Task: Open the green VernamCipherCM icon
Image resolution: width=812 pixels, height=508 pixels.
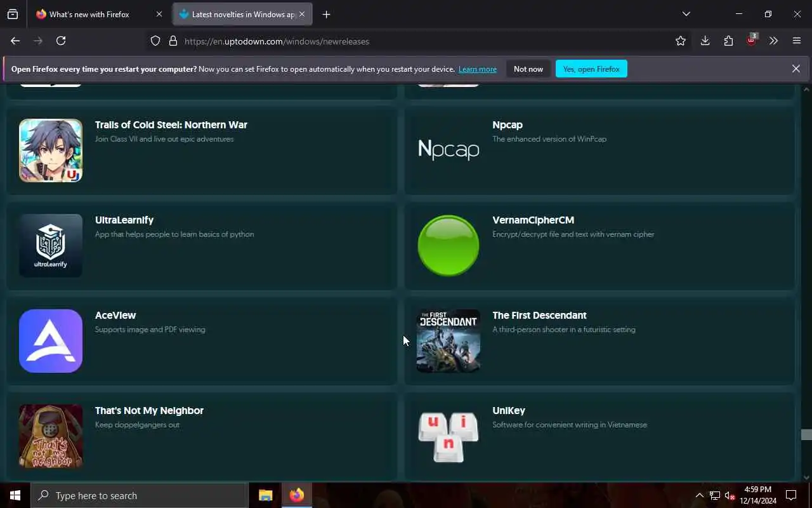Action: pos(449,246)
